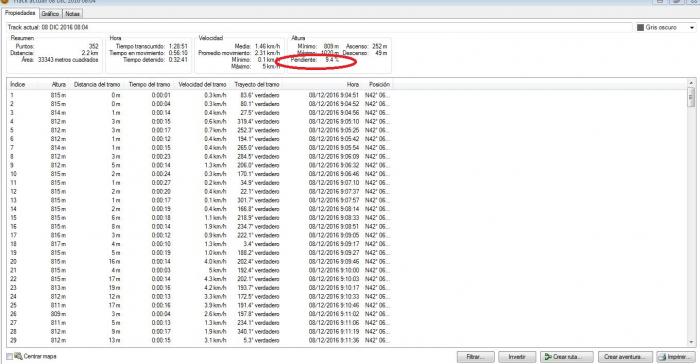
Task: Click altitude 817 m in row 18
Action: click(x=58, y=244)
